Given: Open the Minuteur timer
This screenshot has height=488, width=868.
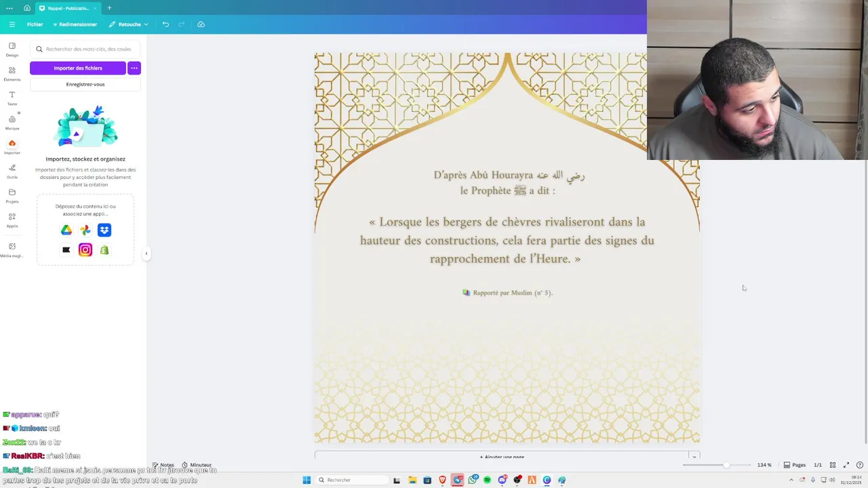Looking at the screenshot, I should [x=197, y=465].
